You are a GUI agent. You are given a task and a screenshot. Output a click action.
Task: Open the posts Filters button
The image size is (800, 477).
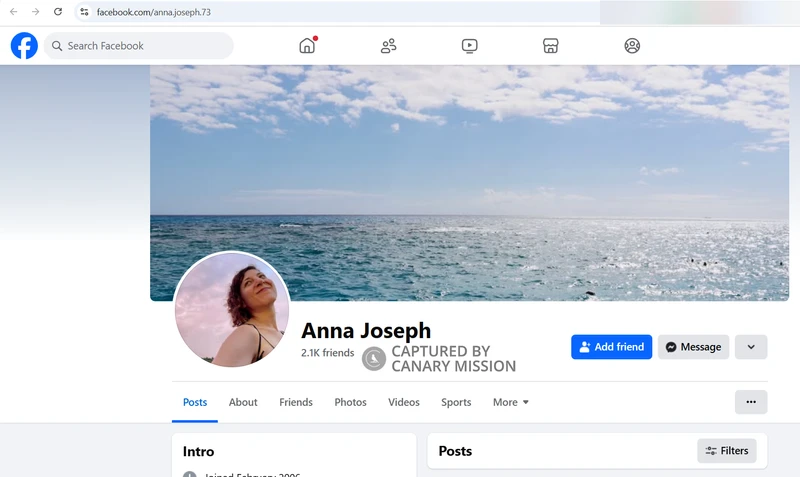click(727, 450)
